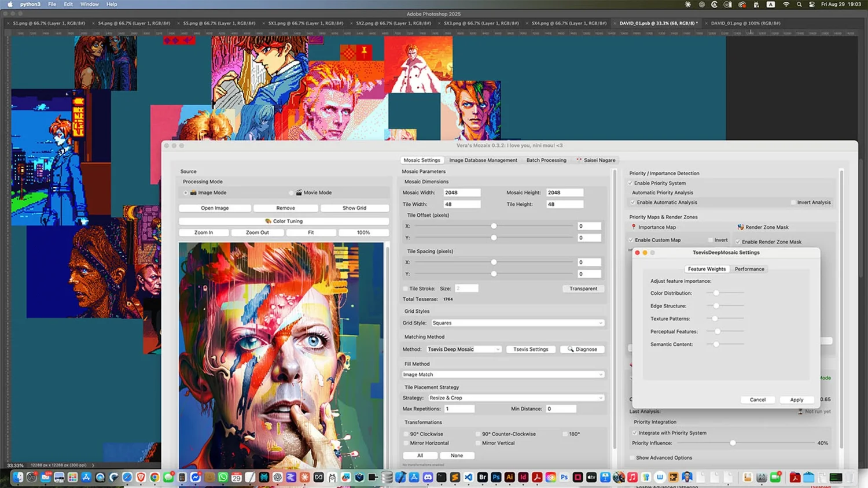Viewport: 868px width, 488px height.
Task: Open the Brave browser Dock icon
Action: pyautogui.click(x=141, y=477)
